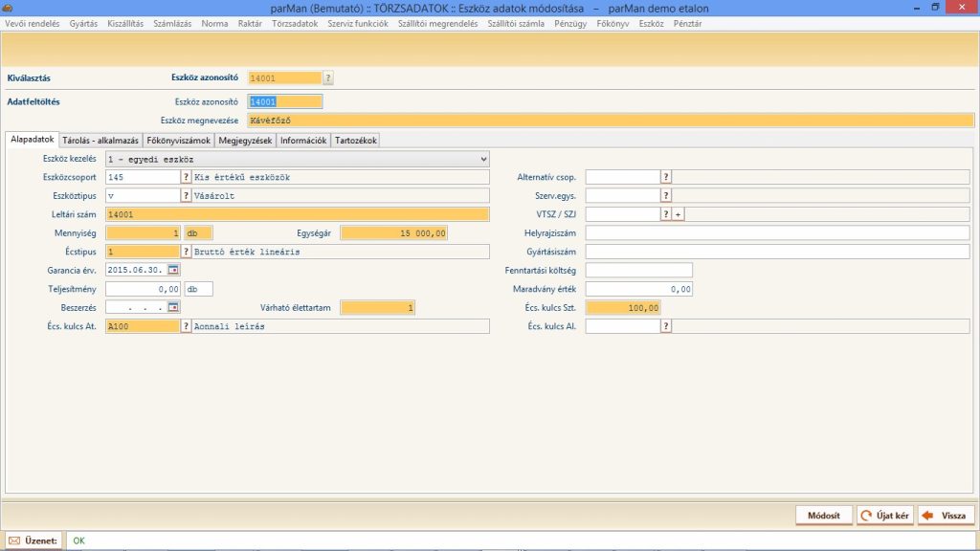980x551 pixels.
Task: Open the Pénztár menu
Action: pyautogui.click(x=687, y=24)
